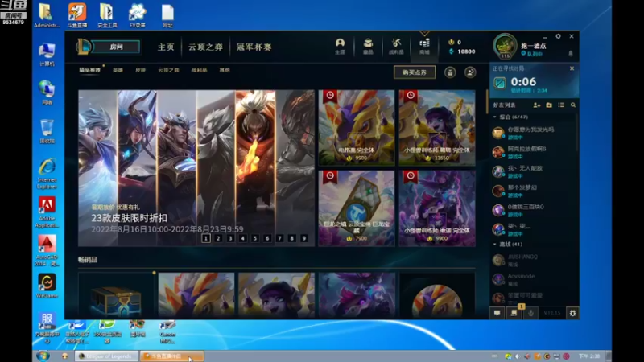Image resolution: width=644 pixels, height=362 pixels.
Task: Select the 云顶之弈 store sub-tab
Action: point(168,70)
